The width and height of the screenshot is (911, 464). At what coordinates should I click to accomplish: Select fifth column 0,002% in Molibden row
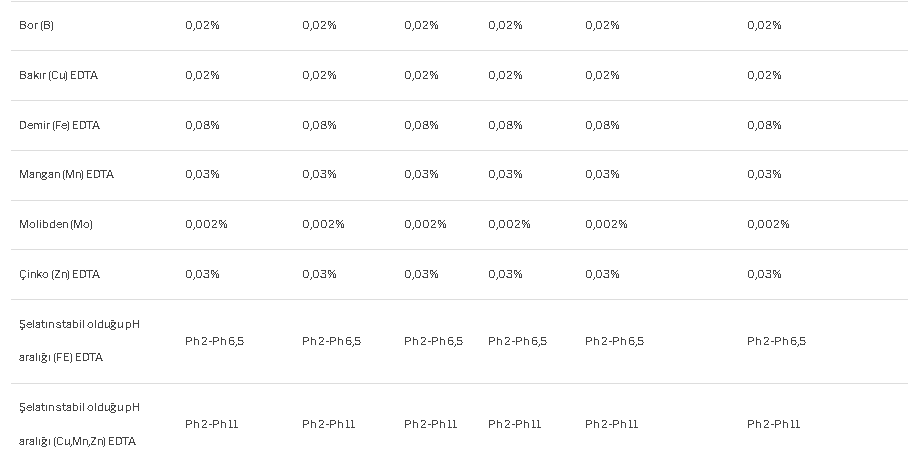tap(606, 224)
